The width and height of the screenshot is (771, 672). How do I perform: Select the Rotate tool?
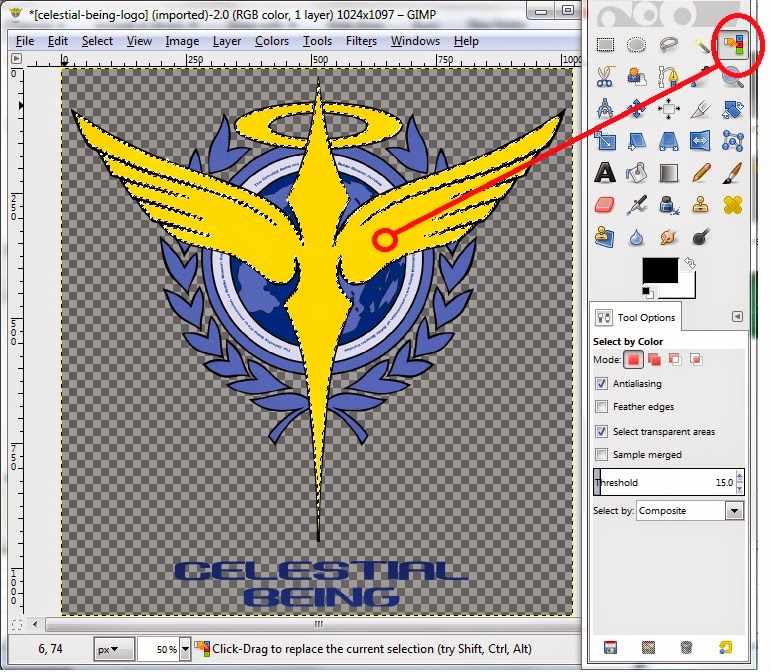point(733,109)
